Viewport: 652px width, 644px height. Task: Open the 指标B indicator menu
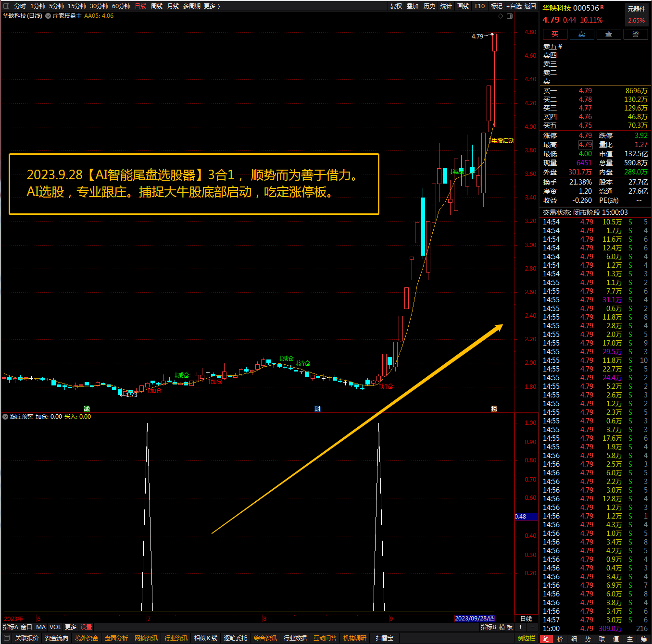(x=488, y=627)
